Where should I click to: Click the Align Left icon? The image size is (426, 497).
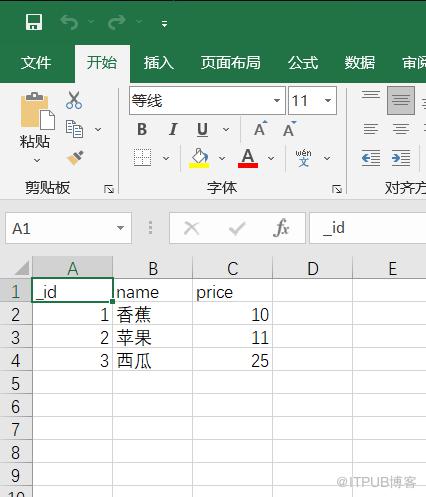(371, 129)
